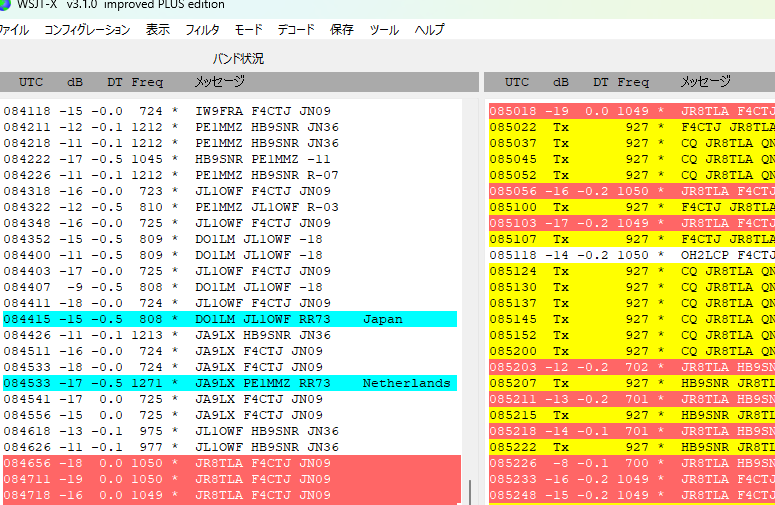
Task: Select the 085052 Tx CQ JR8TLA row
Action: (632, 175)
